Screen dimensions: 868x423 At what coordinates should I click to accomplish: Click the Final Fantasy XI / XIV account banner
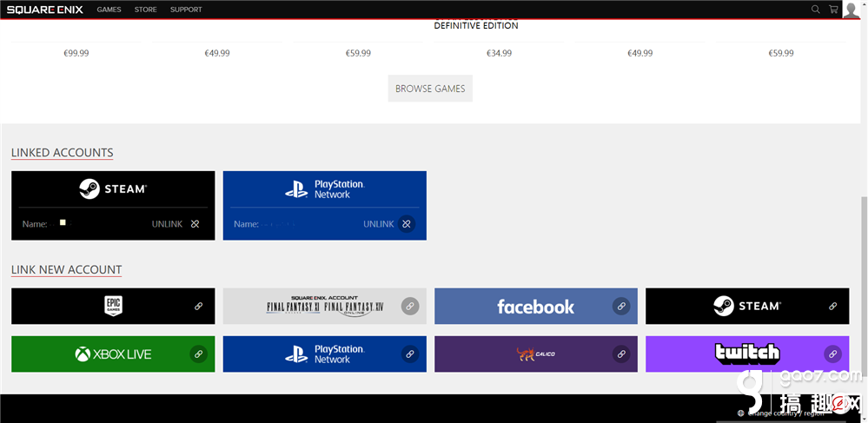325,306
